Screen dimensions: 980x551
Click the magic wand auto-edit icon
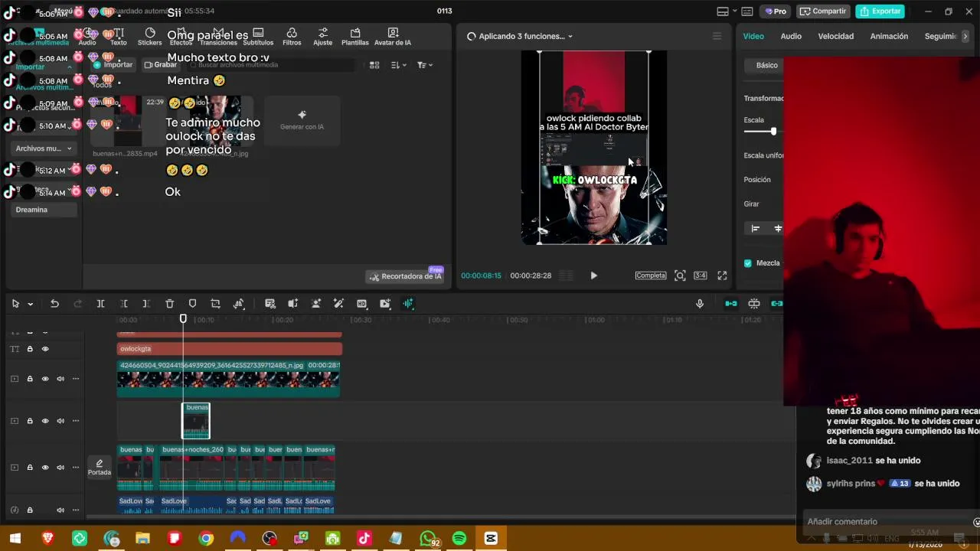(x=339, y=304)
